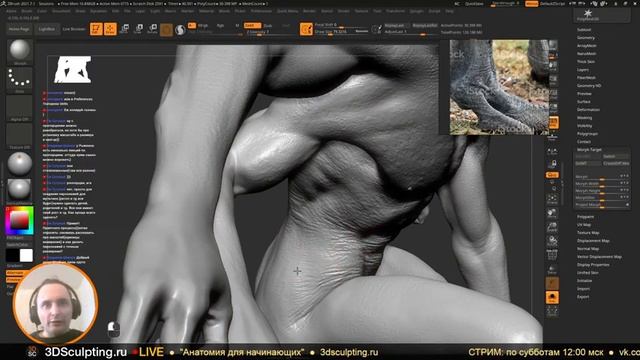Image resolution: width=640 pixels, height=360 pixels.
Task: Click the Zoom3D icon on the right shelf
Action: [552, 227]
